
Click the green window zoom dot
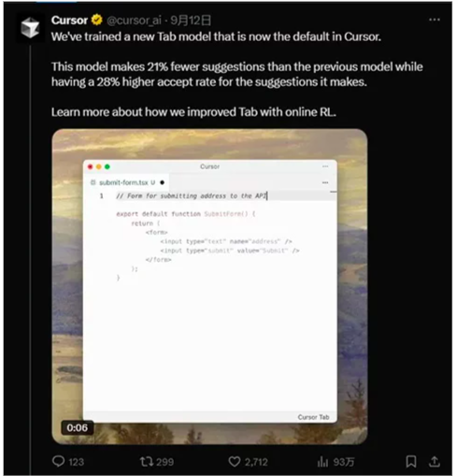(x=107, y=166)
